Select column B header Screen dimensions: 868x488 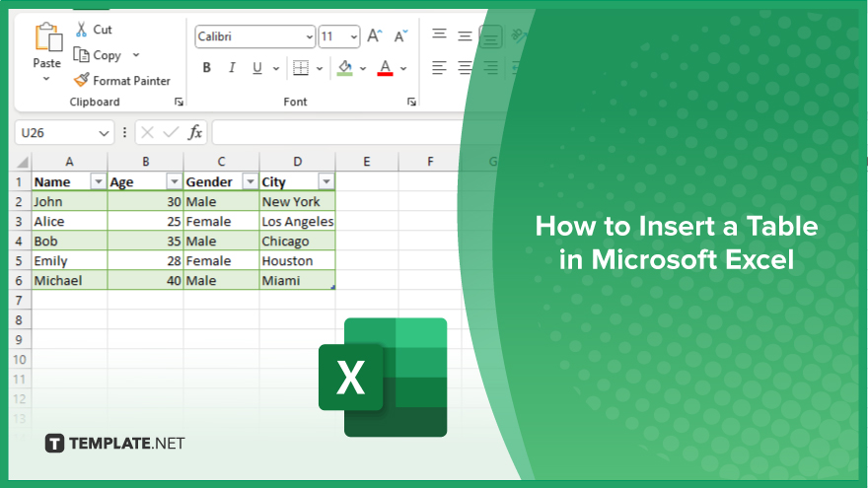146,162
